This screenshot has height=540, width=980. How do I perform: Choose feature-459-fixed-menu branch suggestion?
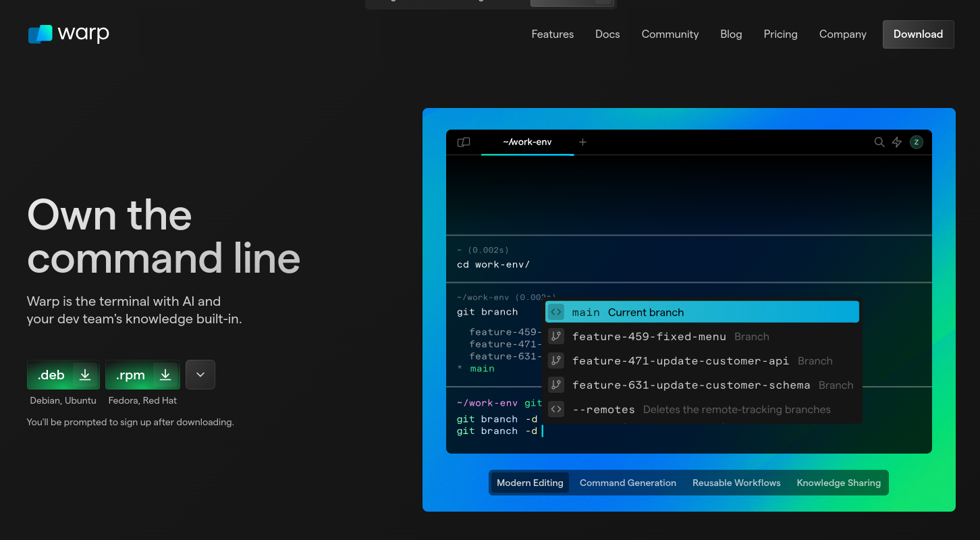(x=702, y=336)
